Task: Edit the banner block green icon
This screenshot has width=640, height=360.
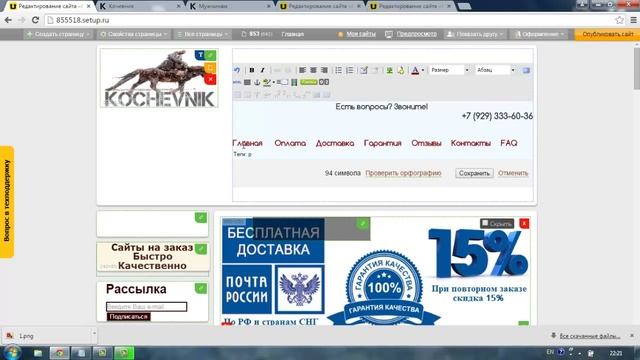Action: point(362,223)
